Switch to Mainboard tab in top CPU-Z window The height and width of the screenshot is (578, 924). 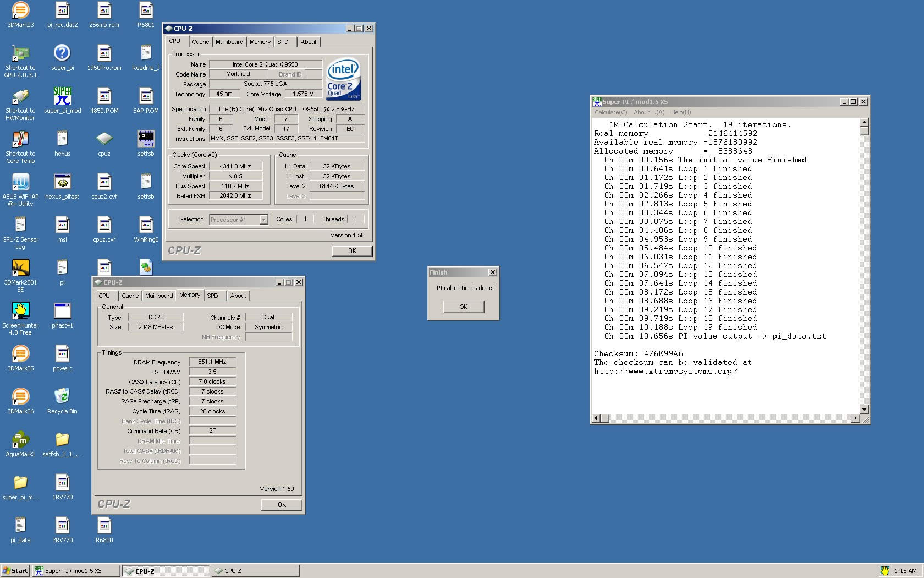pyautogui.click(x=229, y=42)
